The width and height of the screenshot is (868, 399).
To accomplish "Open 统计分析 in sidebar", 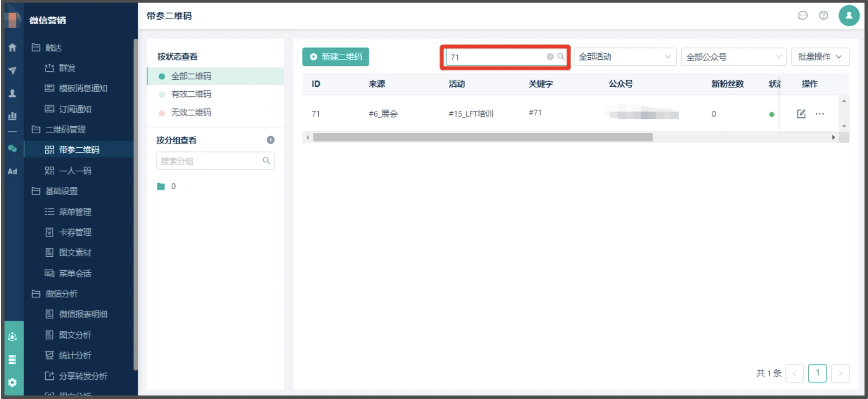I will (x=68, y=355).
